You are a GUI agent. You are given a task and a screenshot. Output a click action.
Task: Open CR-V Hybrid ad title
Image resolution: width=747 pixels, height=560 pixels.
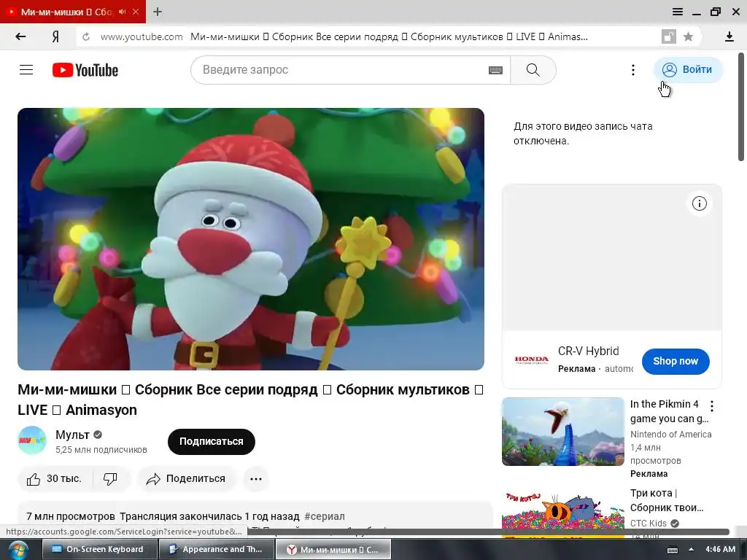tap(589, 351)
